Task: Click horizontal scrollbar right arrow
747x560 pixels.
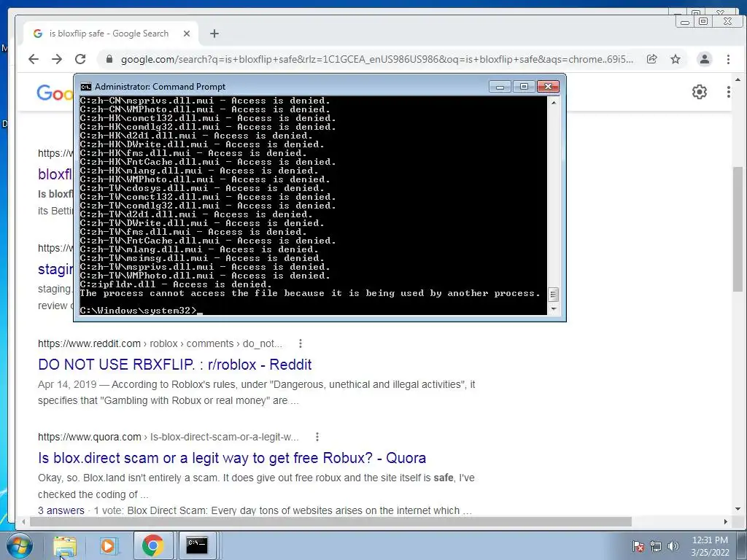Action: [726, 521]
